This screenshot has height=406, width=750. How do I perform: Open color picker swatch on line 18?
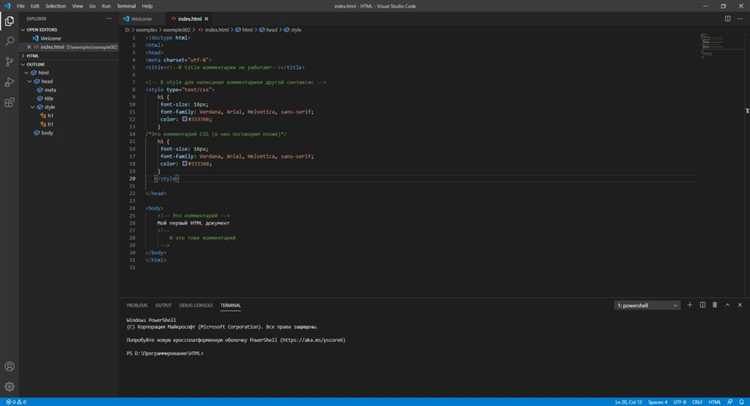point(184,164)
